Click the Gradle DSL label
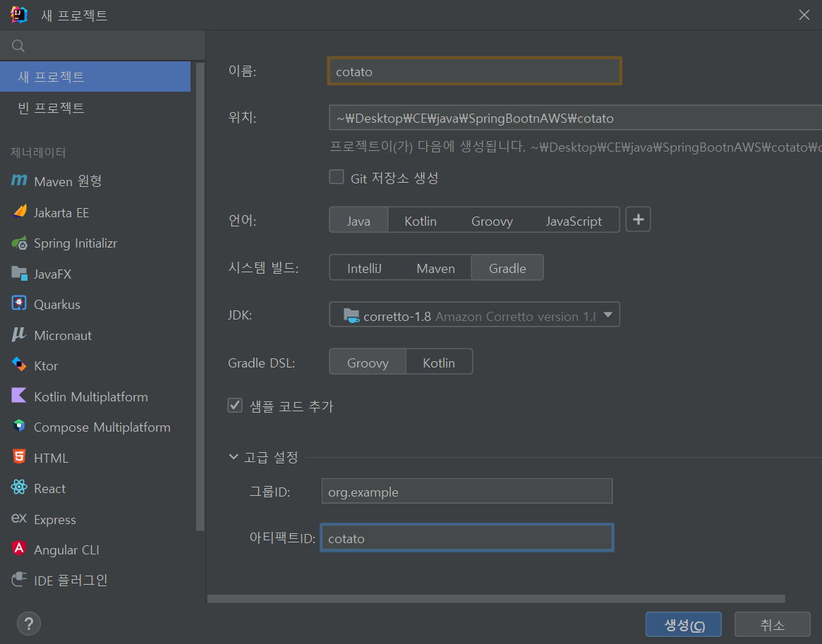Screen dimensions: 822x644 click(x=261, y=363)
